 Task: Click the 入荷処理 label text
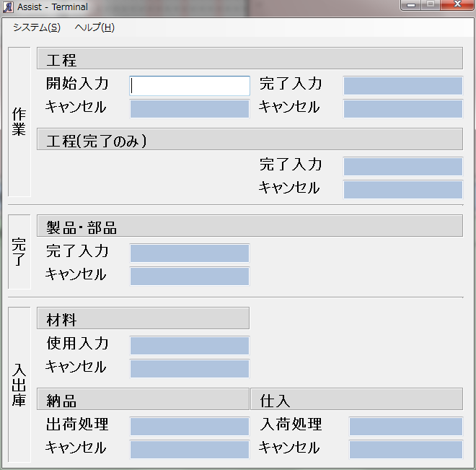[291, 424]
